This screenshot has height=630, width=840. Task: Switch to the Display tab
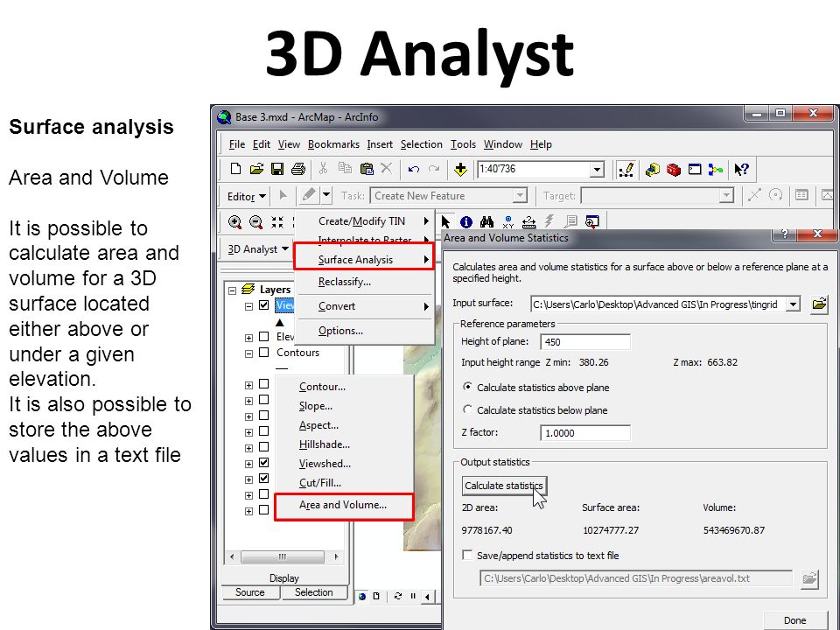283,578
